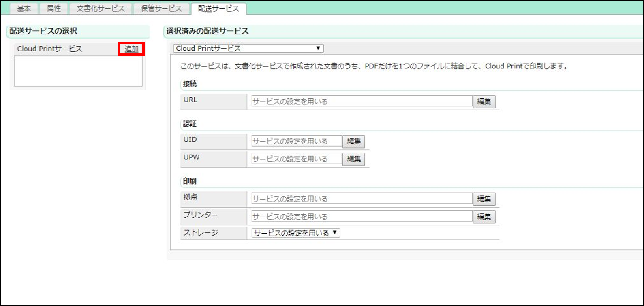644x306 pixels.
Task: Click inside the UID input field
Action: pyautogui.click(x=297, y=141)
